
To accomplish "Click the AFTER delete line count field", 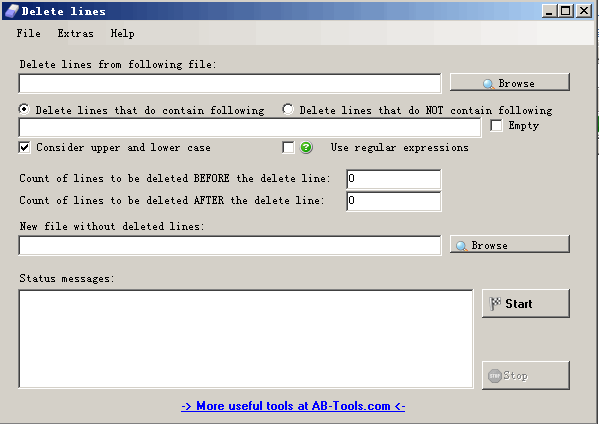I will pyautogui.click(x=393, y=201).
